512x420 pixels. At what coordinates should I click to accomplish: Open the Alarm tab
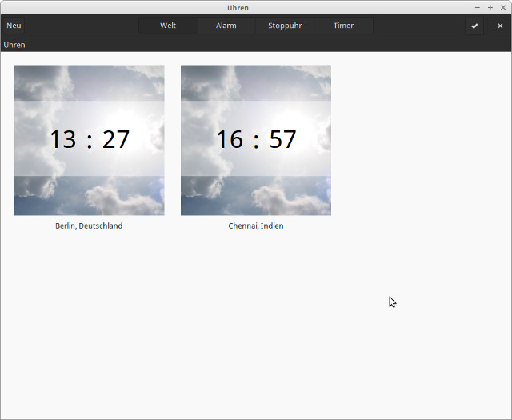226,26
